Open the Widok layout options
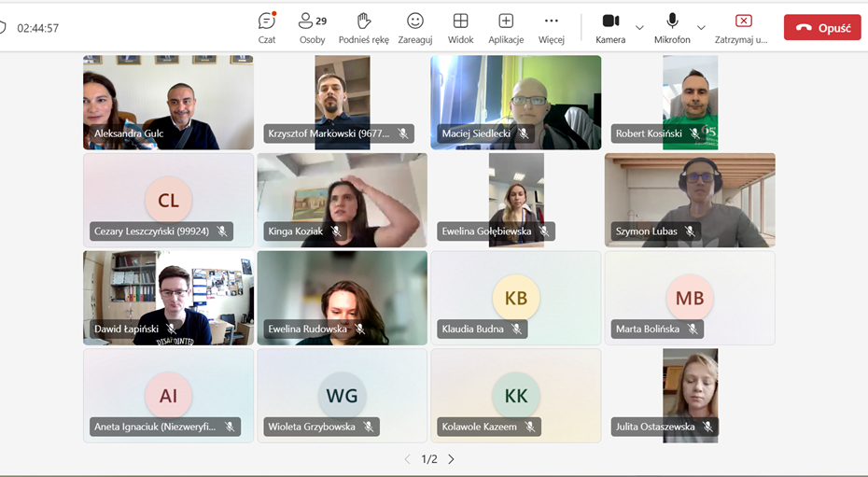 coord(460,27)
